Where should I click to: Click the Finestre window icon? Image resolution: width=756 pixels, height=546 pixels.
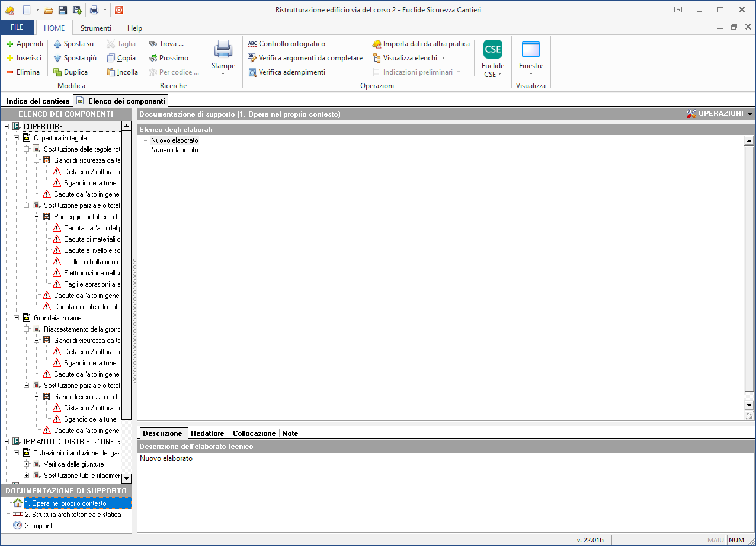point(530,50)
